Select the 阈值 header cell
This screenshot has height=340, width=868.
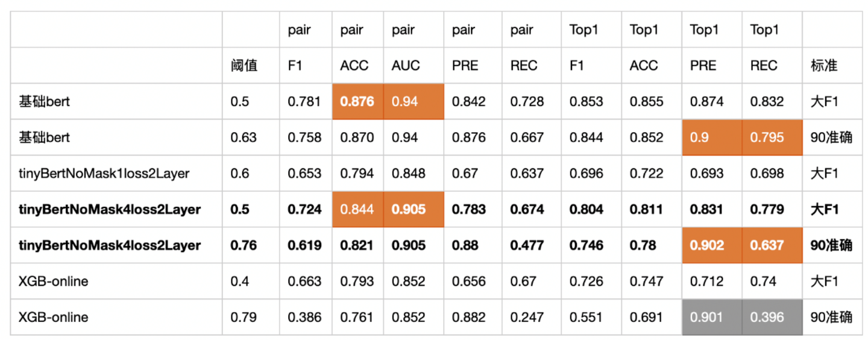[x=244, y=66]
